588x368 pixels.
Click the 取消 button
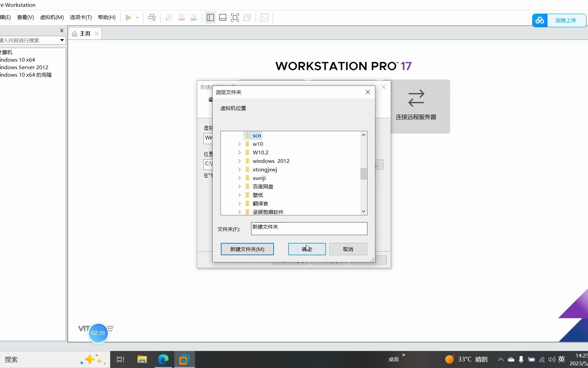pos(348,249)
